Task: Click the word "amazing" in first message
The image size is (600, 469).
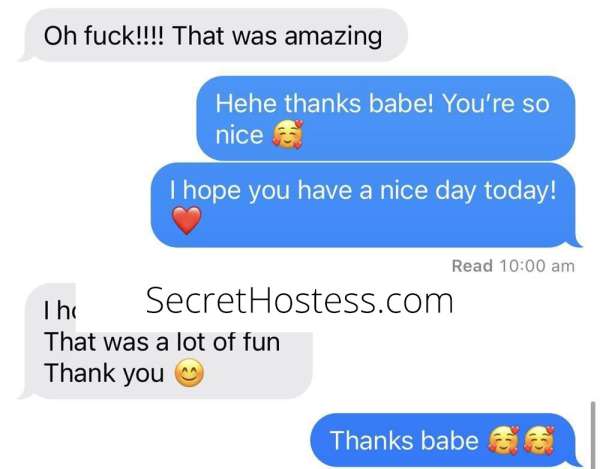Action: (x=333, y=37)
